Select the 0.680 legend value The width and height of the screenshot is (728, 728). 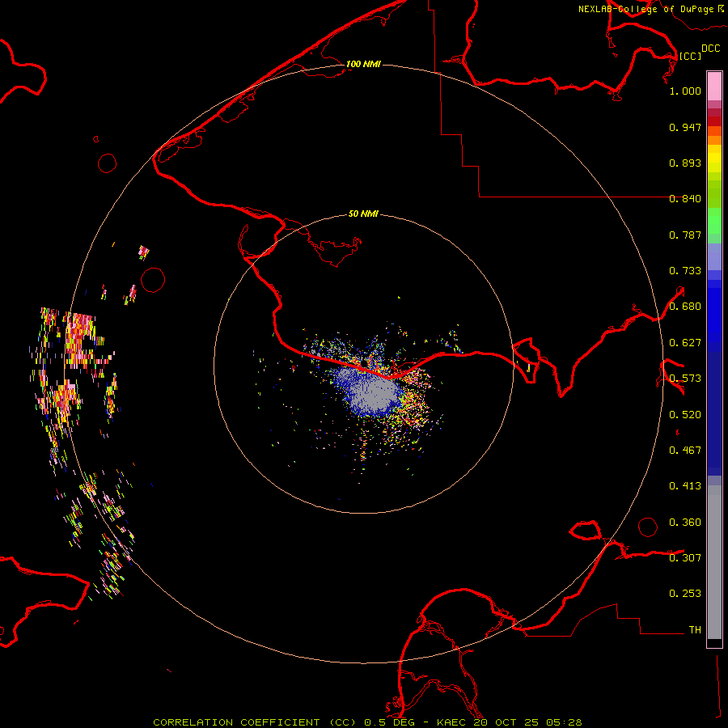point(685,307)
